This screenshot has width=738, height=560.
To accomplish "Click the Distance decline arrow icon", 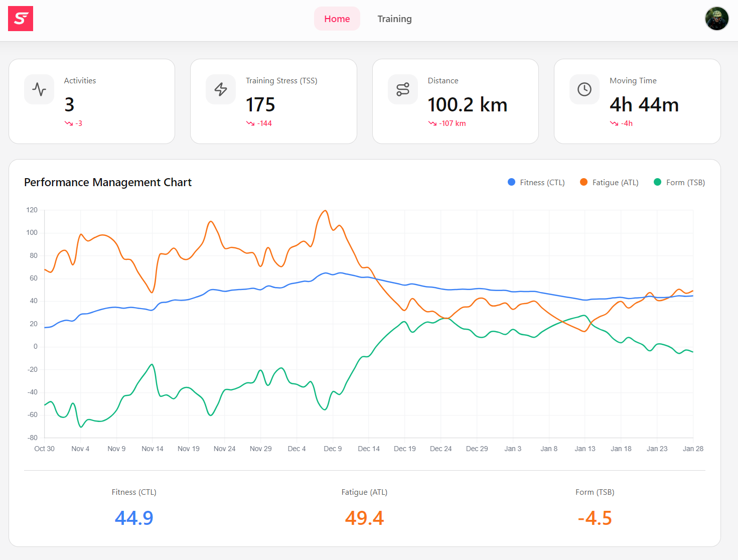I will click(x=433, y=123).
